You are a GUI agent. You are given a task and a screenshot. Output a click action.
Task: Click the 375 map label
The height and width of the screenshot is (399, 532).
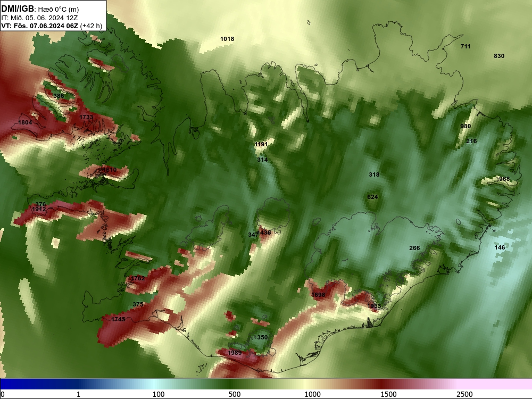[138, 304]
